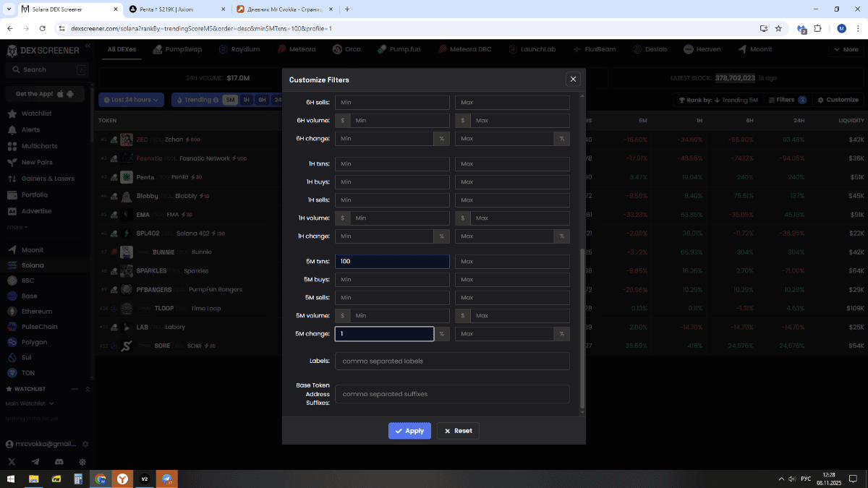Image resolution: width=868 pixels, height=488 pixels.
Task: Apply the customized filters
Action: point(409,431)
